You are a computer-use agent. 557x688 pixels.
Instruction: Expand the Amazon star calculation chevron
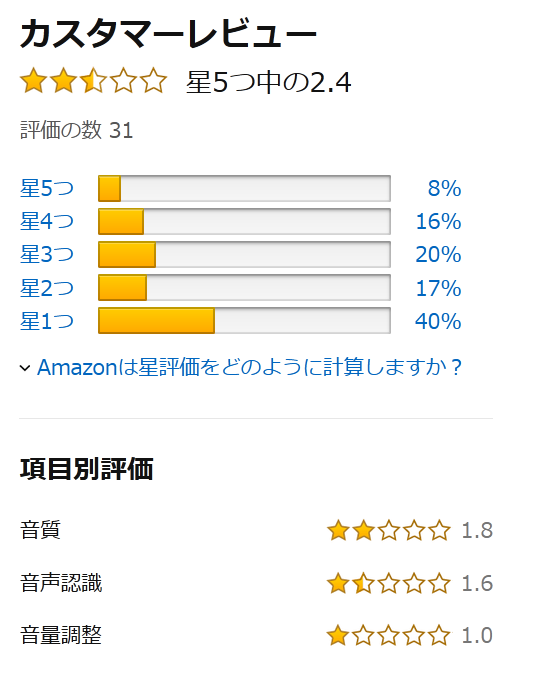25,368
